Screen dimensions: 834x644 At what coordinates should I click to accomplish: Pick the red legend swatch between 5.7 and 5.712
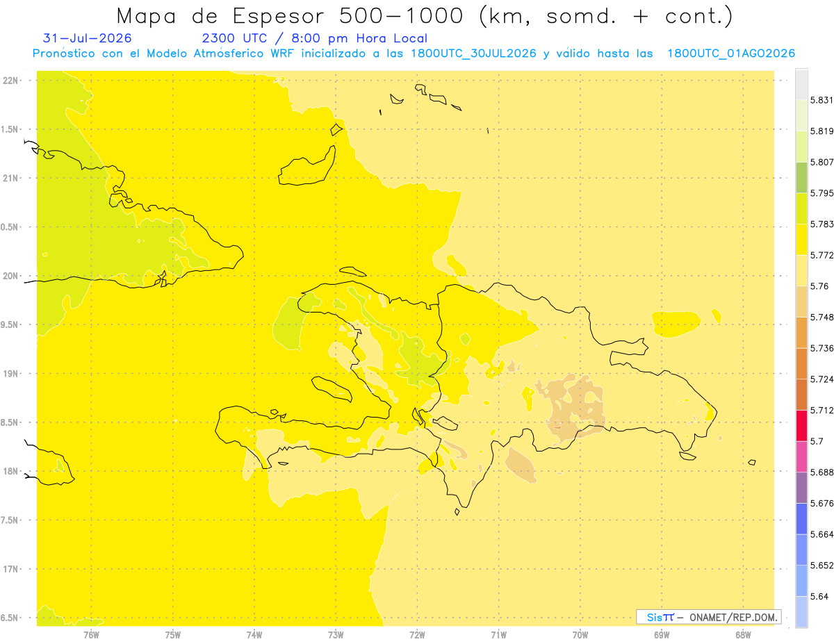click(801, 426)
